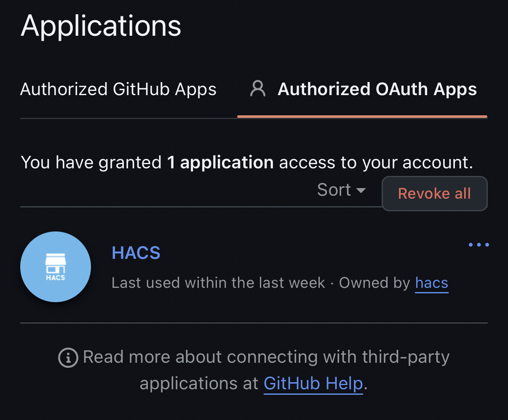Screen dimensions: 508x420
Task: Click 'Last used within the last week' text
Action: tap(218, 283)
